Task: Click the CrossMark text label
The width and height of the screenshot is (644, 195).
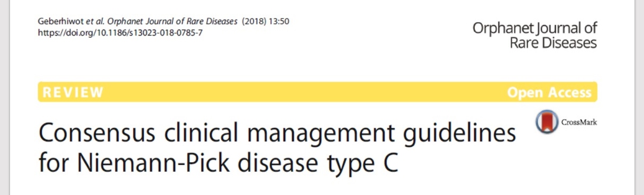Action: tap(578, 122)
